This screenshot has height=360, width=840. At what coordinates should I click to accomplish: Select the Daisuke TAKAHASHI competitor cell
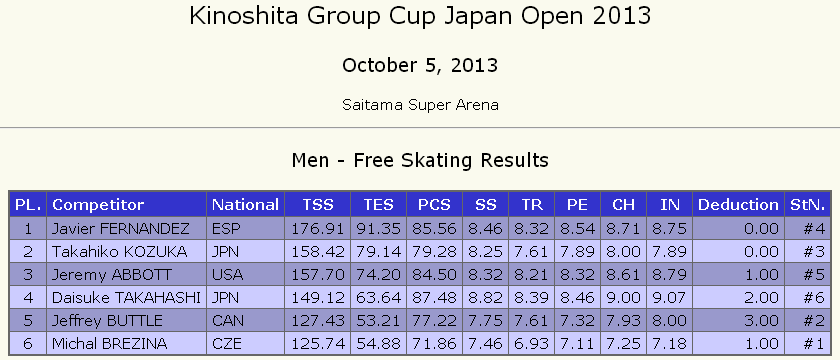(126, 298)
